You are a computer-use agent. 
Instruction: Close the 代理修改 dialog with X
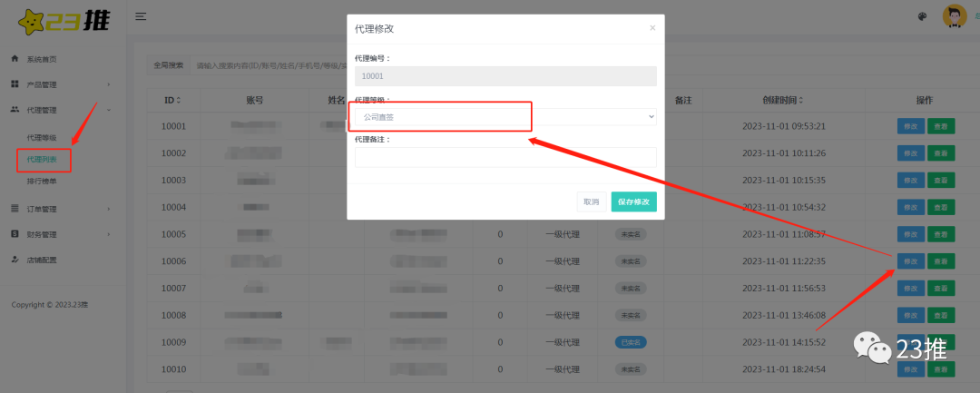pos(652,28)
